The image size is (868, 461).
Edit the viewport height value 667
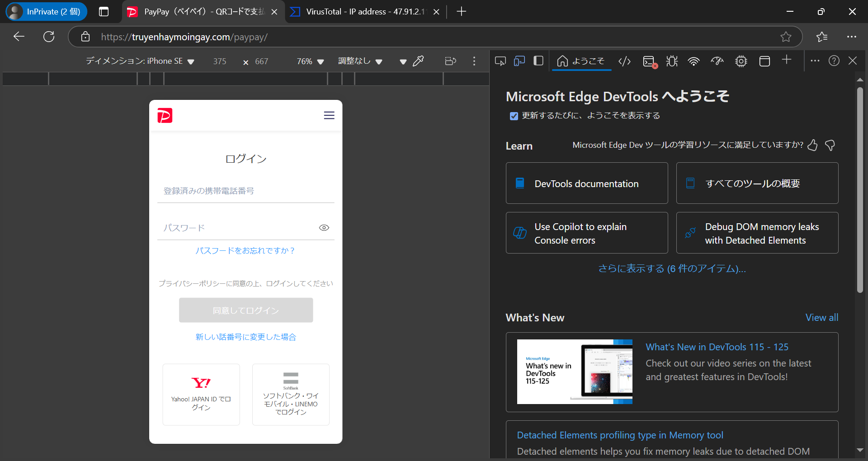262,61
